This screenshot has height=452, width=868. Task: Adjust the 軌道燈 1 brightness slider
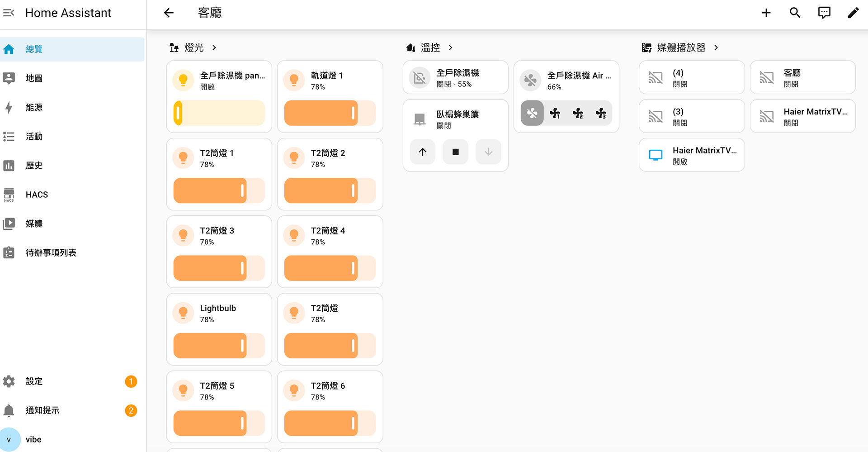[x=330, y=113]
